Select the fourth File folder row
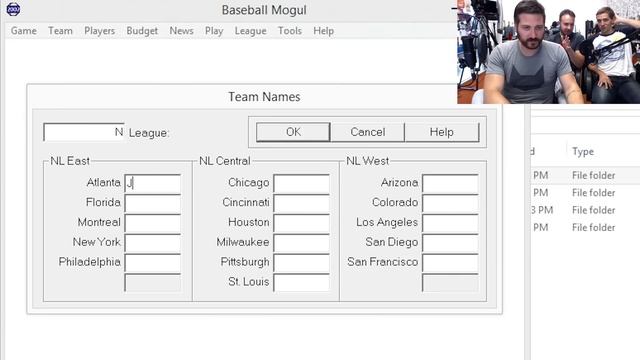 pyautogui.click(x=585, y=227)
